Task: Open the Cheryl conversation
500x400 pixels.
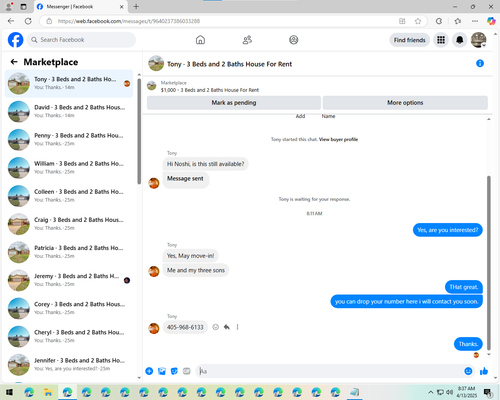Action: coord(69,336)
